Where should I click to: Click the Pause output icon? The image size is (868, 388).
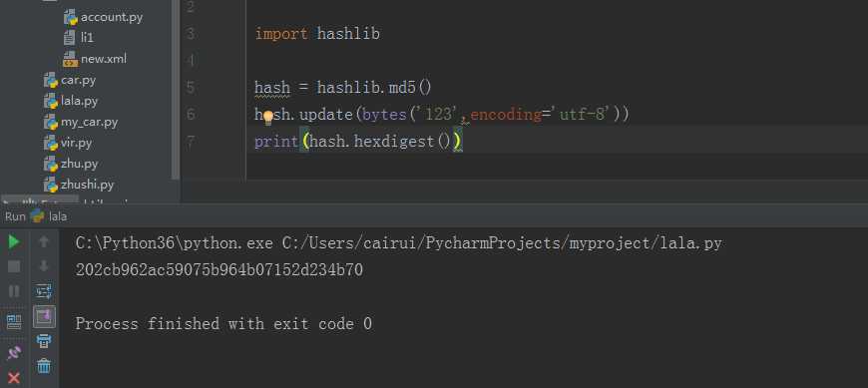point(14,291)
